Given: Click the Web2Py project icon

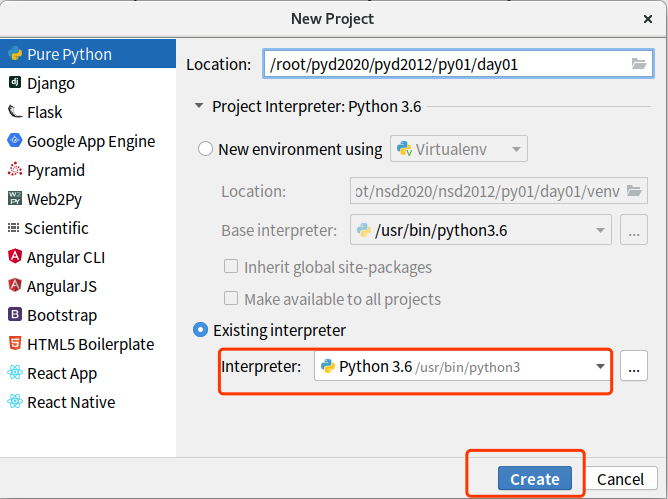Looking at the screenshot, I should [14, 198].
